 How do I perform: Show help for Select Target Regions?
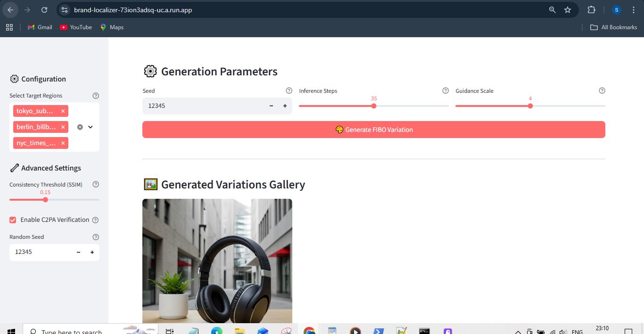[96, 96]
